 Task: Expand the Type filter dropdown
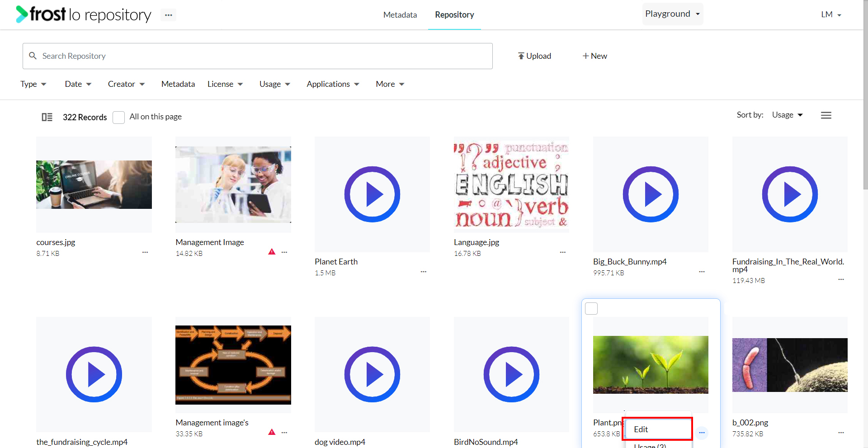coord(33,84)
